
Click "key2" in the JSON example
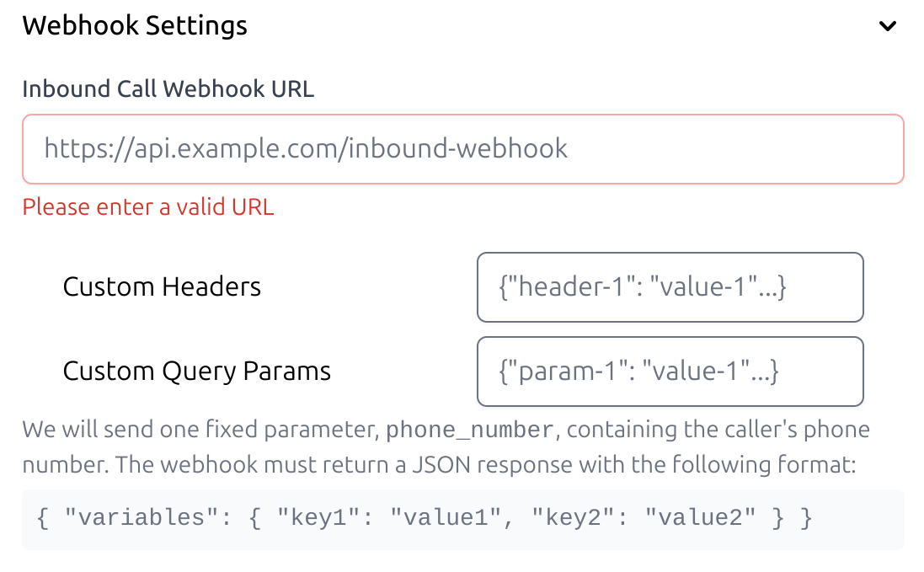[572, 519]
